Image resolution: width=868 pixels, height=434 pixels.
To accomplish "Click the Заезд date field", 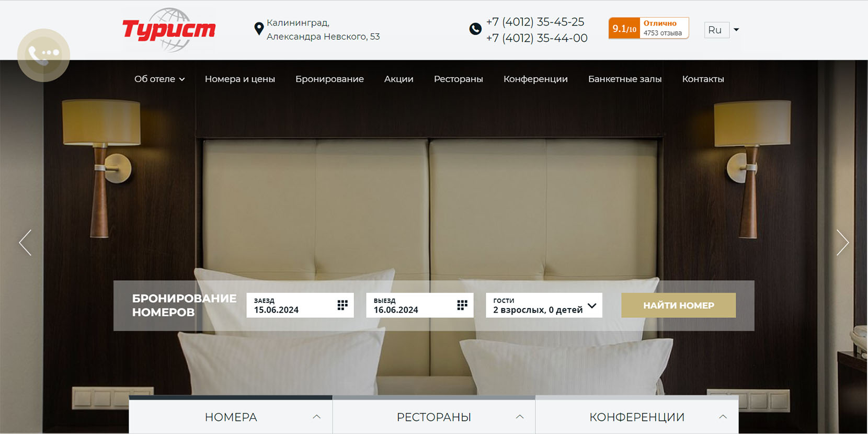I will point(300,305).
